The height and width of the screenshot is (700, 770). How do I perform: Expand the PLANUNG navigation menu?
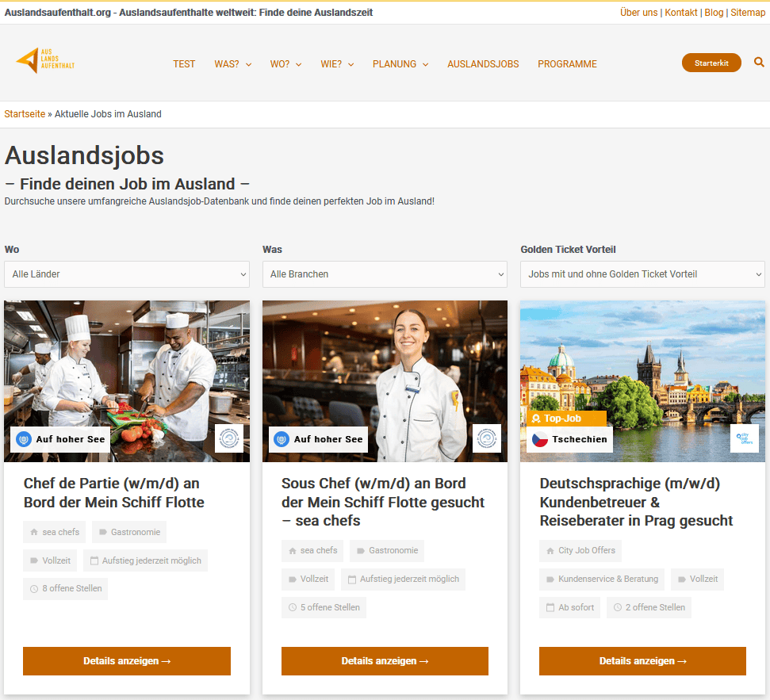tap(400, 64)
